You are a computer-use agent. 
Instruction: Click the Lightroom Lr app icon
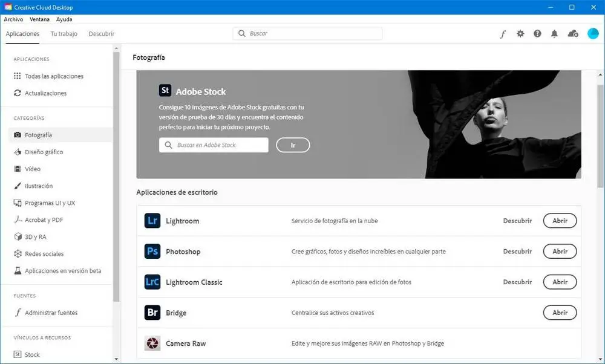pyautogui.click(x=152, y=221)
